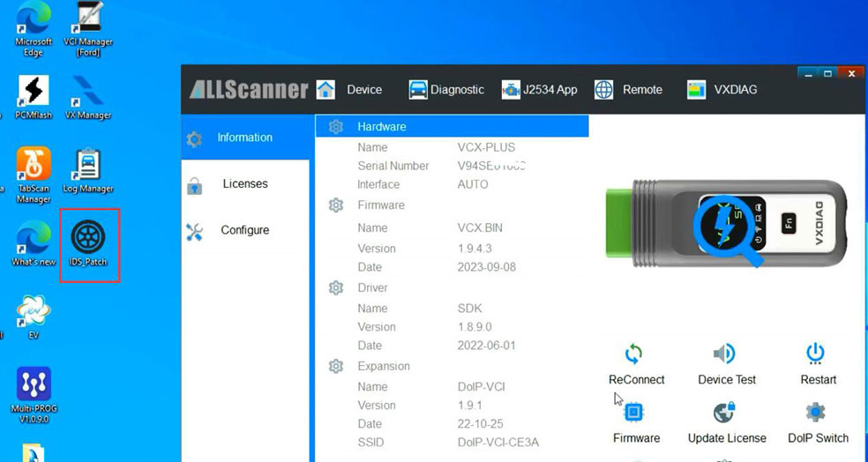
Task: Click the Restart button label
Action: click(819, 379)
